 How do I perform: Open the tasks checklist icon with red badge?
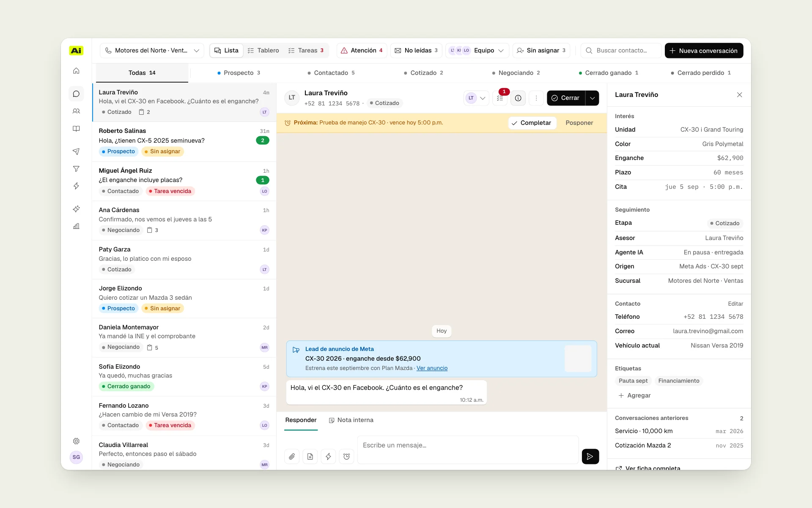click(500, 98)
